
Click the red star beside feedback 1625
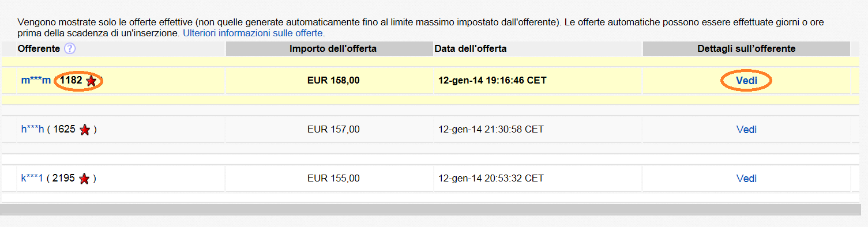coord(85,130)
